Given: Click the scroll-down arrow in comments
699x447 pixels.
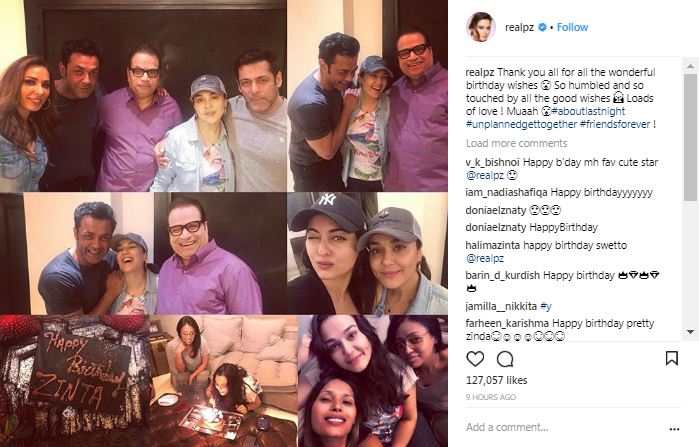Looking at the screenshot, I should [x=690, y=332].
